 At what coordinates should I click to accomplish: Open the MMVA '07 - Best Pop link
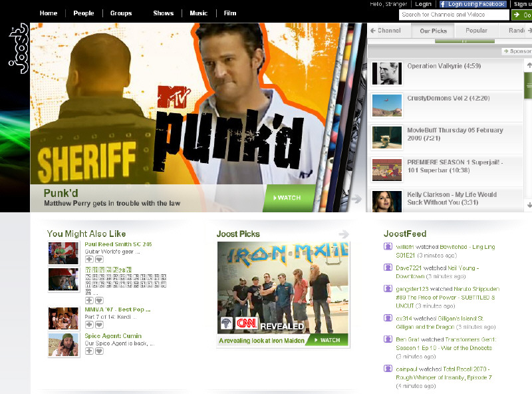click(118, 309)
